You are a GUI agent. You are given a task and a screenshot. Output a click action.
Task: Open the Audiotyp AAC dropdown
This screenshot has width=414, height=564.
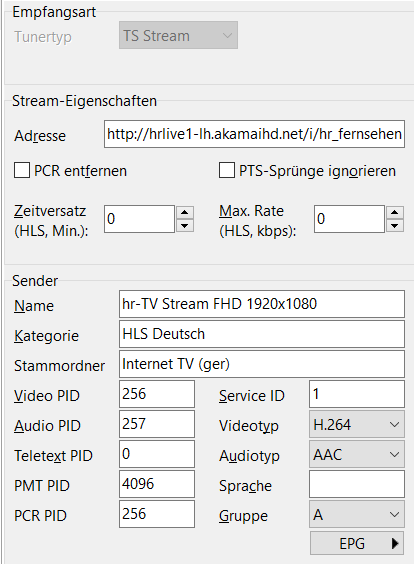tap(357, 454)
